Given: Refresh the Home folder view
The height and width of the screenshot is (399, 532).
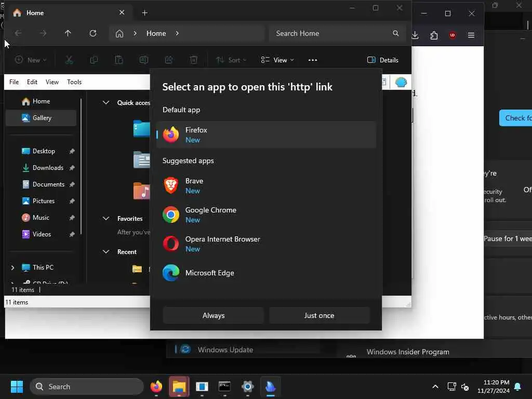Looking at the screenshot, I should pos(92,33).
